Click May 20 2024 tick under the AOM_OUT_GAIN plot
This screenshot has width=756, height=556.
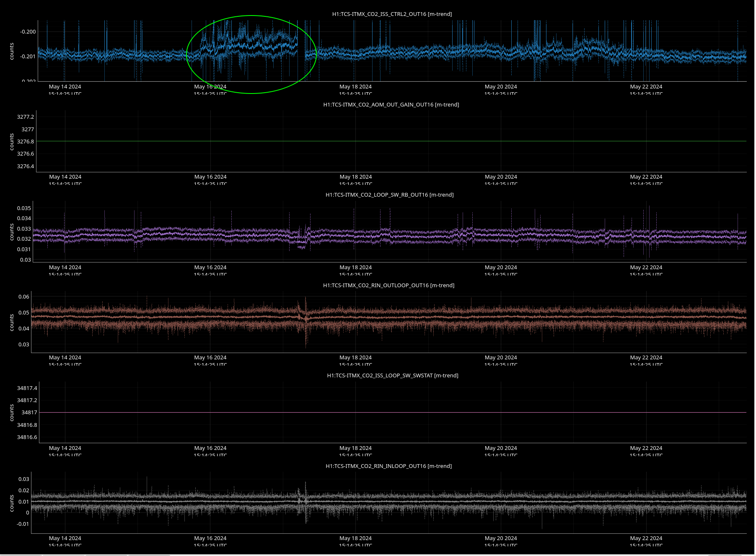(x=501, y=177)
